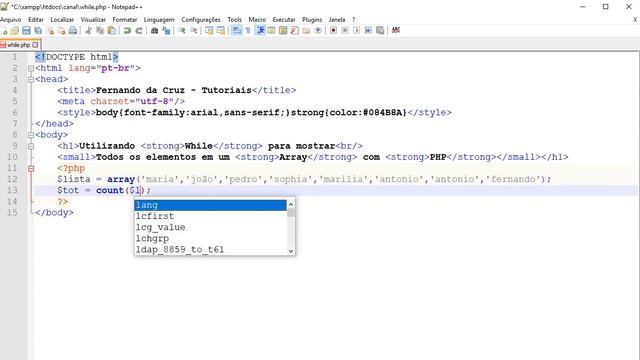Click the Close All documents toolbar icon
The height and width of the screenshot is (360, 640).
click(62, 31)
